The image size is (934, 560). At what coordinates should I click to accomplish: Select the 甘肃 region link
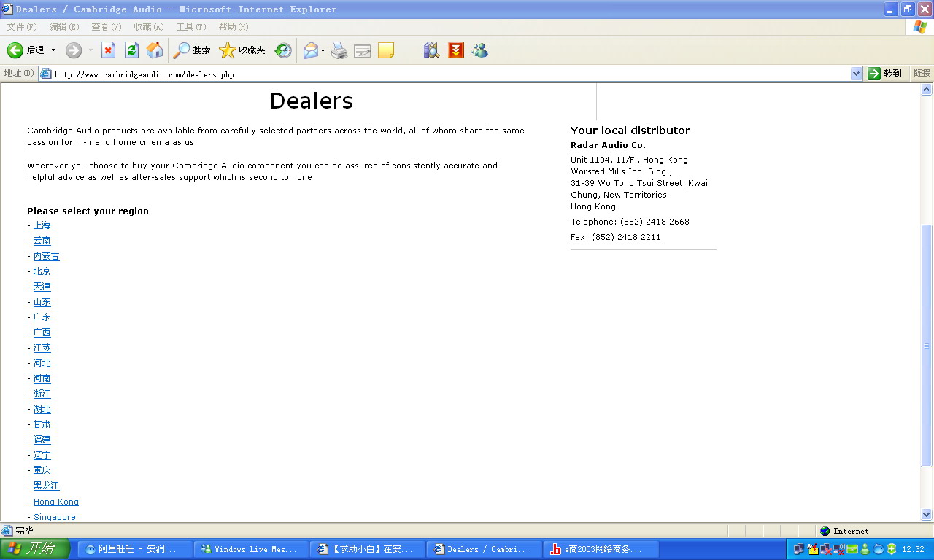point(42,424)
